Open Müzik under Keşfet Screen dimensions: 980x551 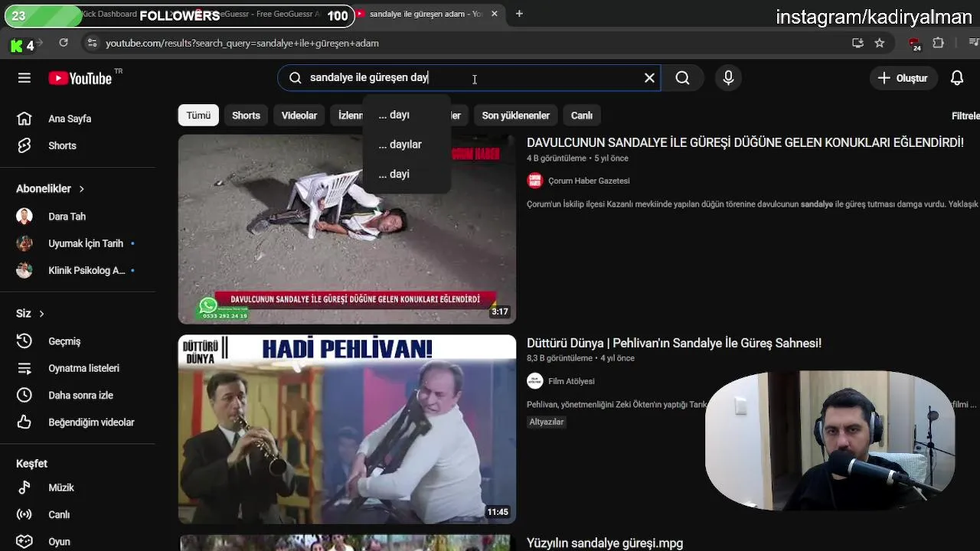click(x=61, y=487)
